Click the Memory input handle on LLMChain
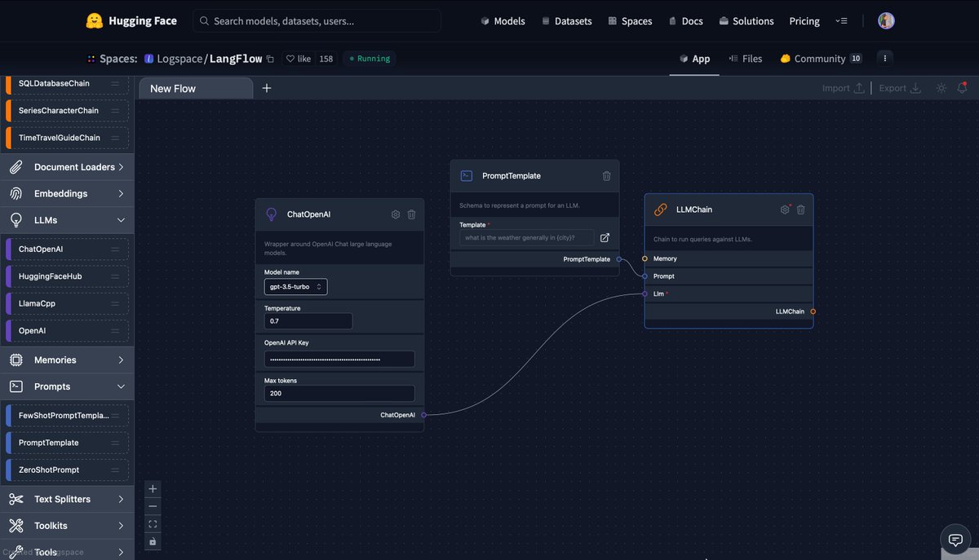This screenshot has width=979, height=560. pos(645,258)
